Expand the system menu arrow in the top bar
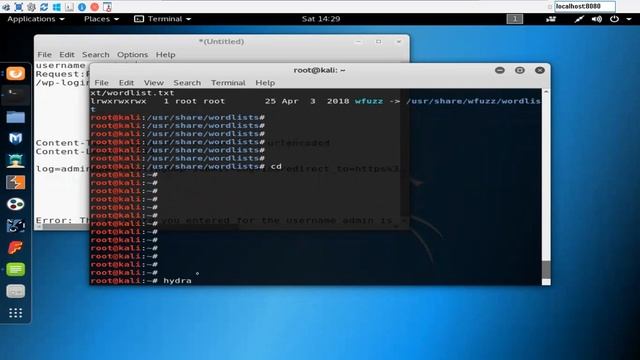The height and width of the screenshot is (360, 640). pyautogui.click(x=629, y=19)
